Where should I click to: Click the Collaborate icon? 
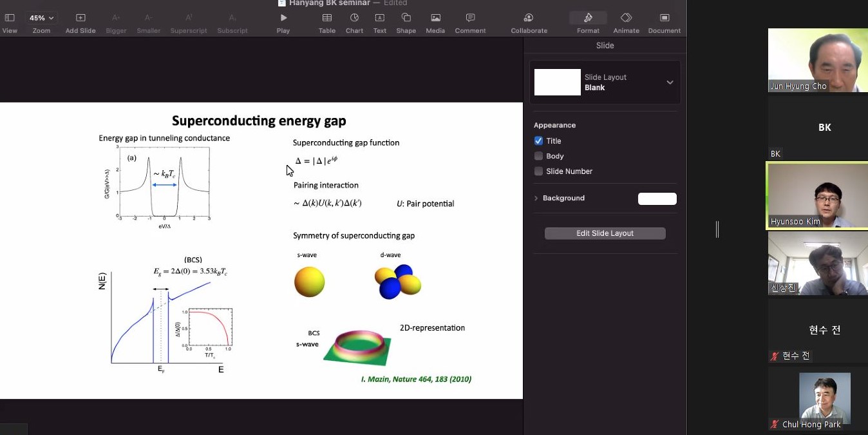click(x=529, y=18)
